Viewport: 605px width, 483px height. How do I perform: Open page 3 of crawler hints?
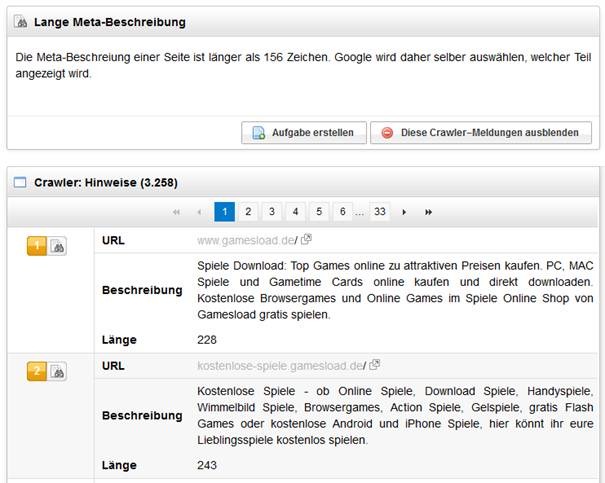(272, 211)
